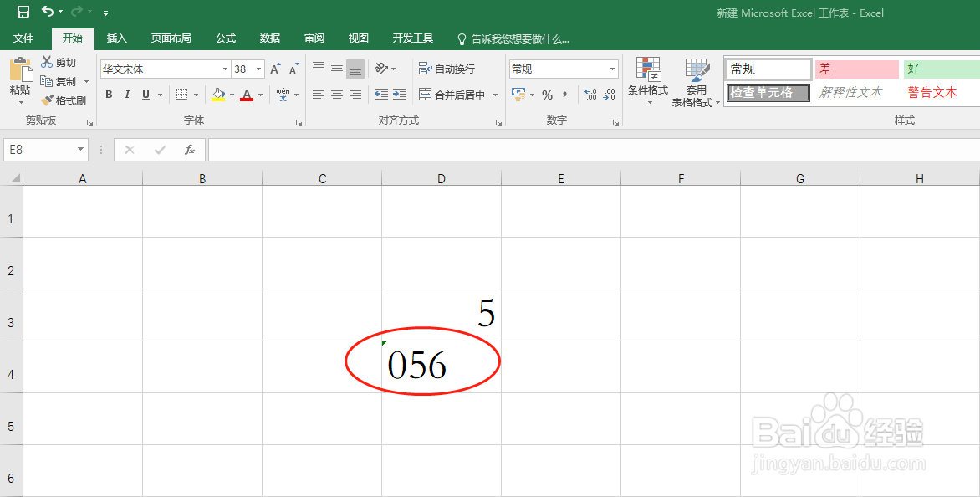Open the 常规 number format dropdown
The image size is (980, 497).
pyautogui.click(x=611, y=68)
